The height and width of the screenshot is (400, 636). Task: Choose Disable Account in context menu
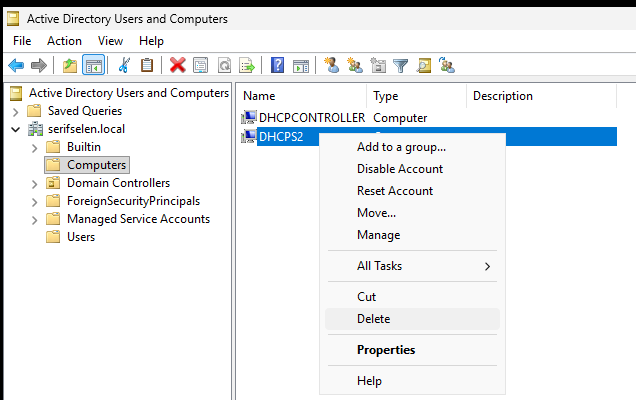(412, 169)
